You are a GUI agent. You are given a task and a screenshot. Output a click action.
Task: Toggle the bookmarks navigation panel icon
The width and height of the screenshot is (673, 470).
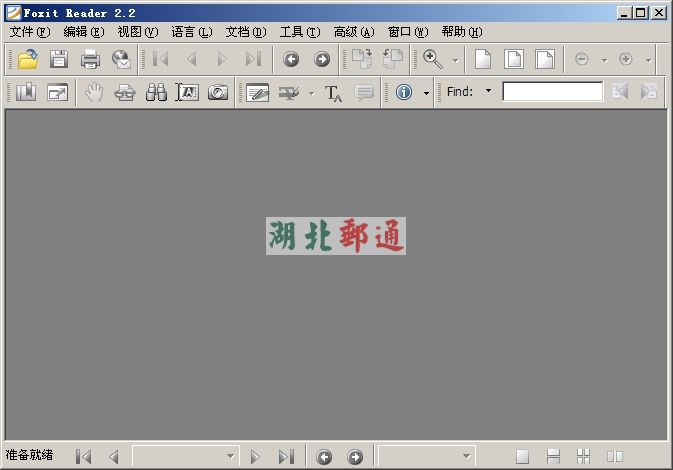coord(26,92)
